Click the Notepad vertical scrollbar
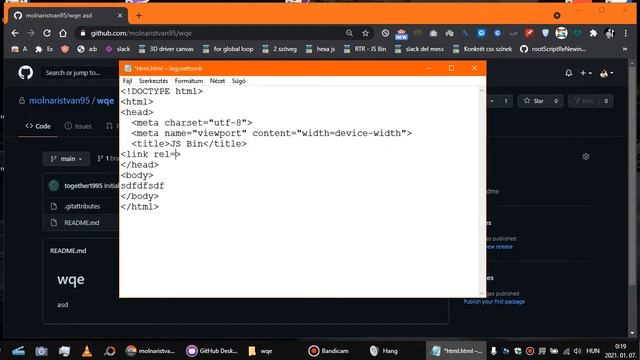 tap(482, 191)
